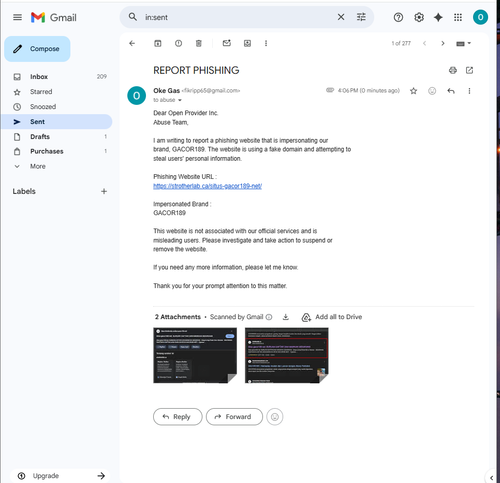The image size is (500, 483).
Task: Open the input tools keyboard dropdown
Action: coord(463,44)
